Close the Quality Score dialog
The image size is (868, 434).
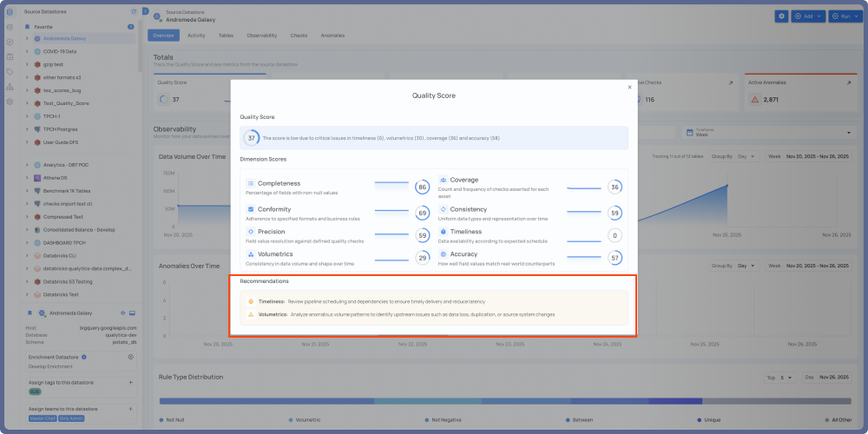tap(629, 87)
